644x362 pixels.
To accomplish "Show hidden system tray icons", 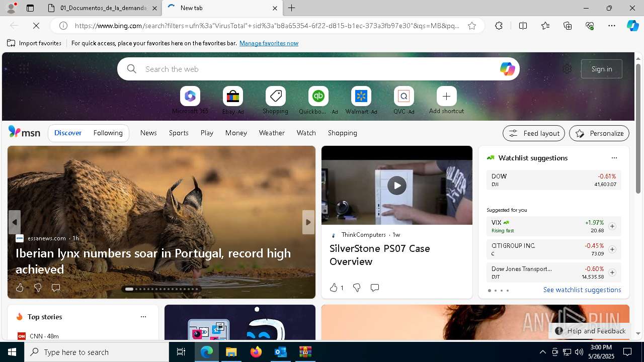I will point(542,352).
